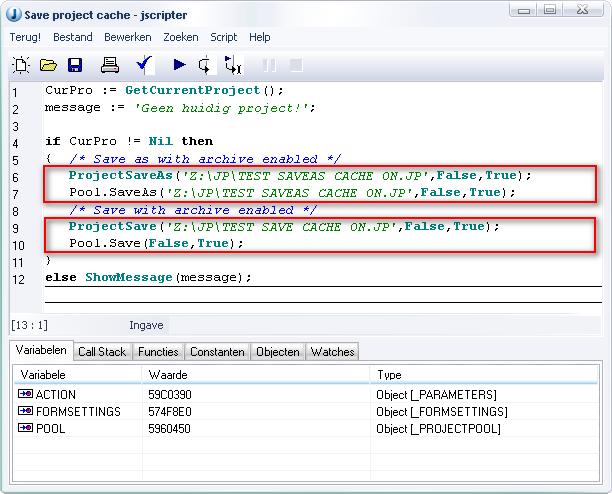Select the POOL variable row
Screen dimensions: 612x494
(306, 429)
